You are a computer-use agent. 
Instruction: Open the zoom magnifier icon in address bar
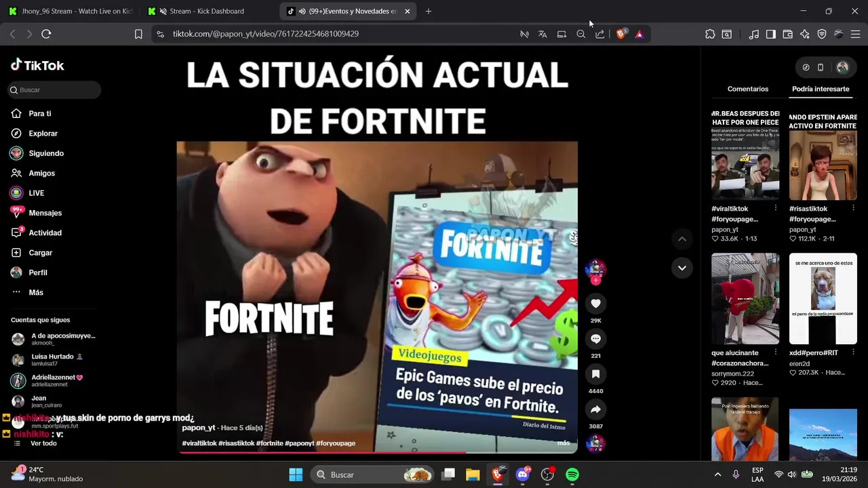(580, 34)
